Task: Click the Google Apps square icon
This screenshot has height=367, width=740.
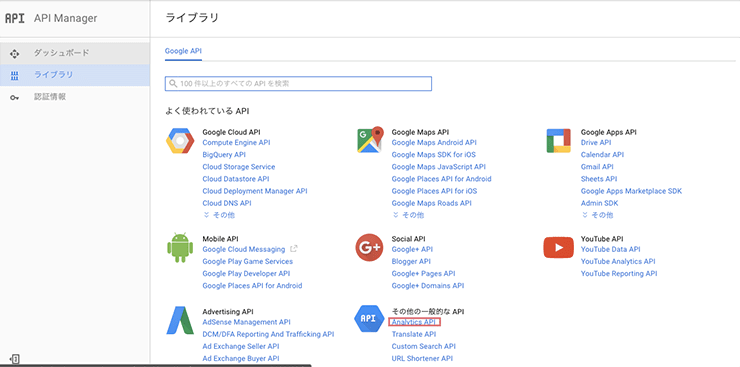Action: (558, 141)
